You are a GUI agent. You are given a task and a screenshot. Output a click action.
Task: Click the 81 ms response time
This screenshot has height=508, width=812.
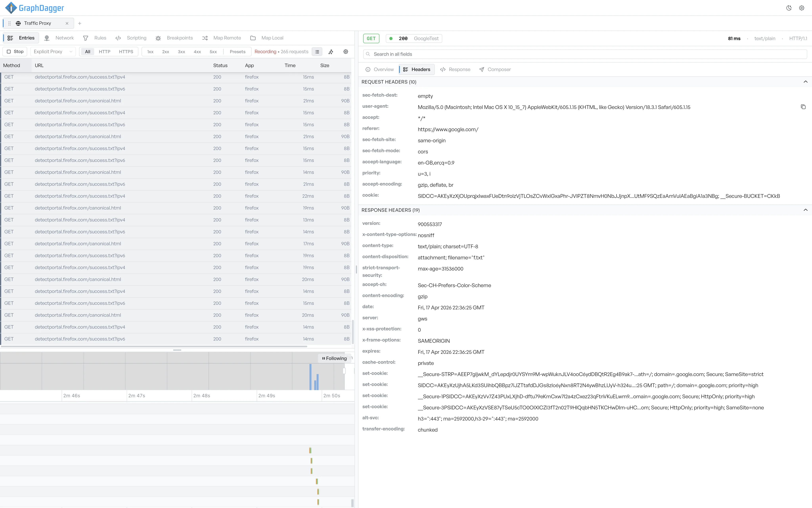click(x=734, y=39)
